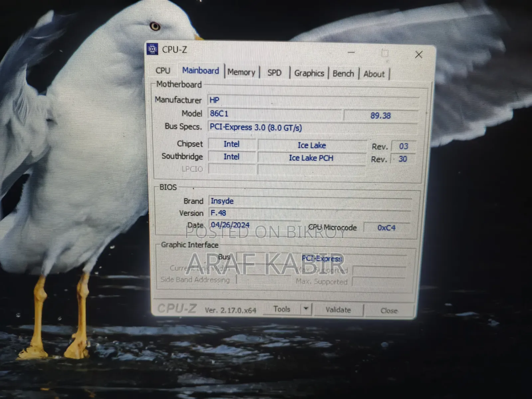Click the Bus Specs PCI-Express 3.0 field
Screen dimensions: 532x399
pos(313,128)
